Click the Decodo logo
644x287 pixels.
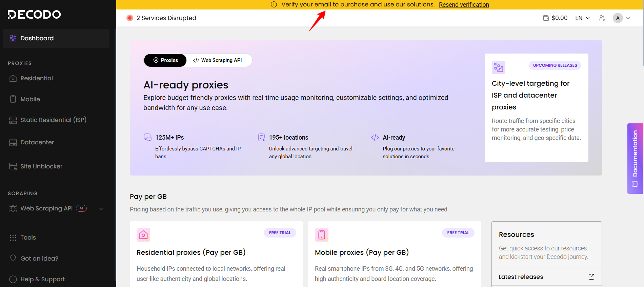click(34, 14)
